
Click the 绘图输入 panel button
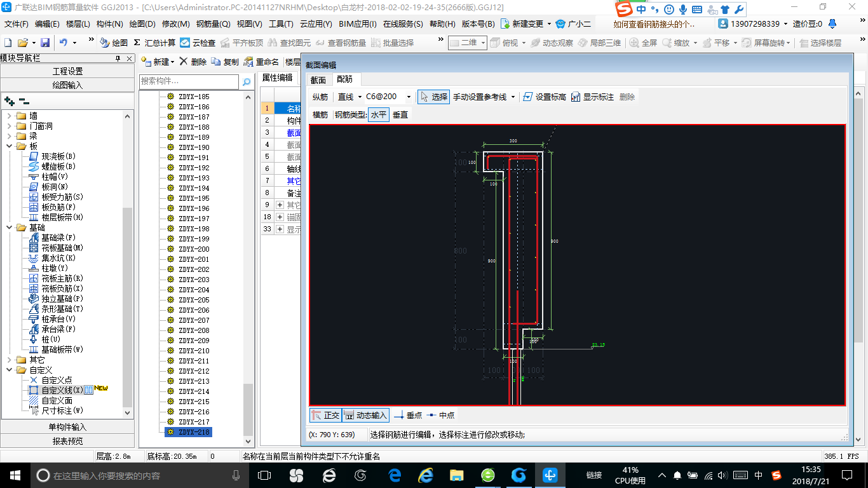tap(67, 85)
